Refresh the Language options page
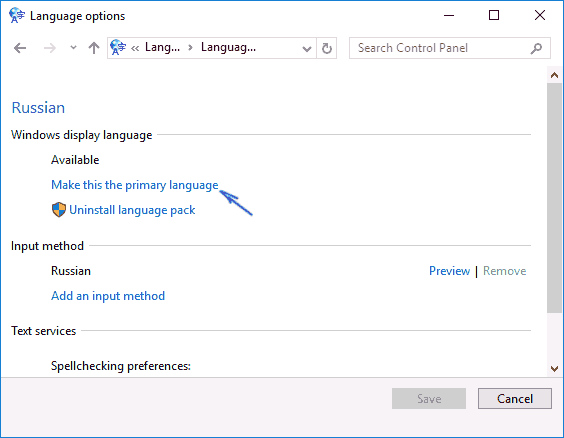Viewport: 564px width, 438px height. 327,48
